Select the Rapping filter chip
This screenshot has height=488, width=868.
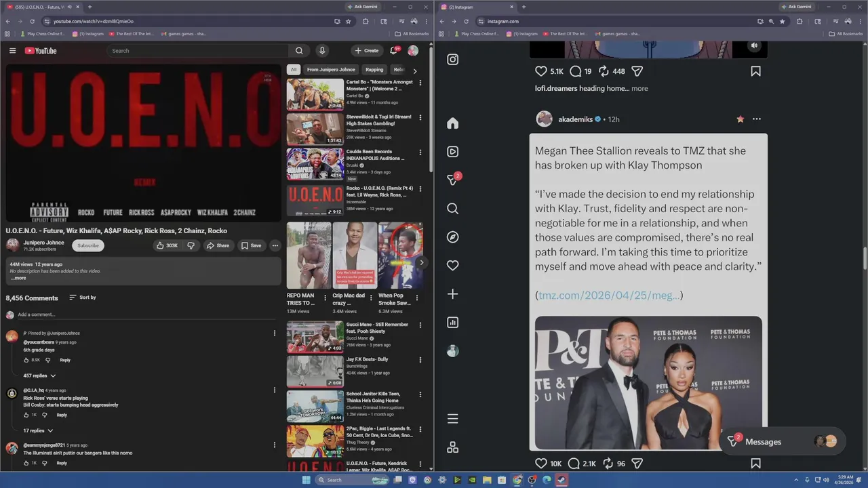point(374,70)
